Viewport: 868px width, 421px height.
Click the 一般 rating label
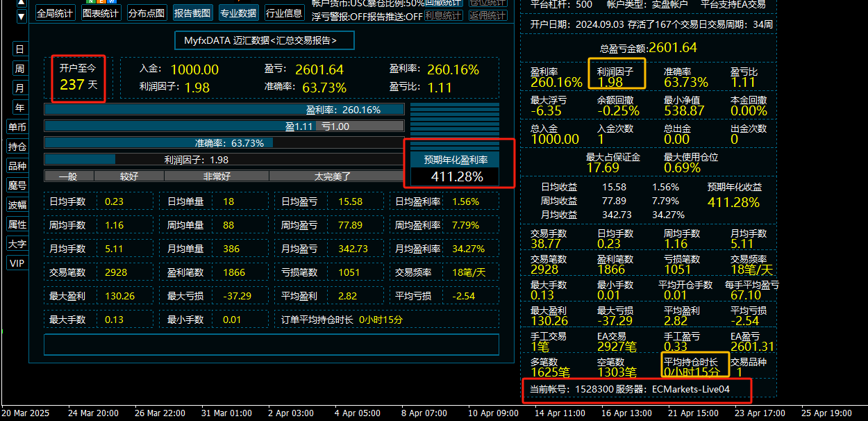click(69, 176)
